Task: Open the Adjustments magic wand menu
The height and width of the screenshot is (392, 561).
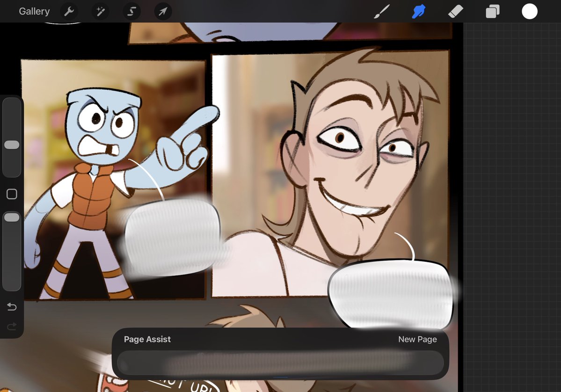Action: 101,11
